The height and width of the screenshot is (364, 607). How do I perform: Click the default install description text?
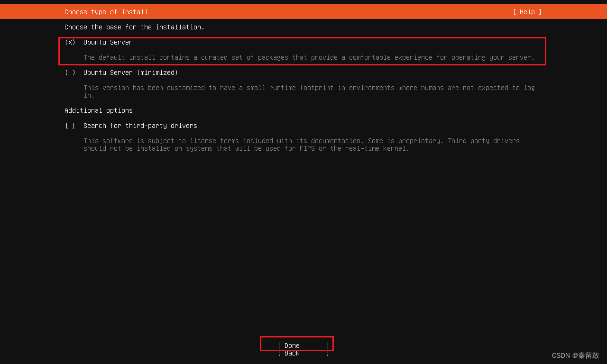(309, 57)
